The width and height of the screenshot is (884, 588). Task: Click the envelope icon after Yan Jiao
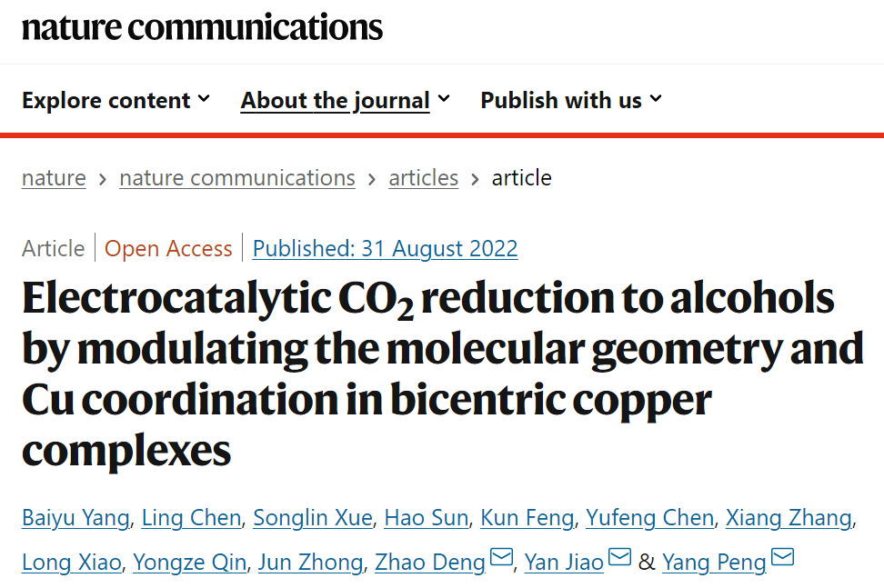[619, 557]
